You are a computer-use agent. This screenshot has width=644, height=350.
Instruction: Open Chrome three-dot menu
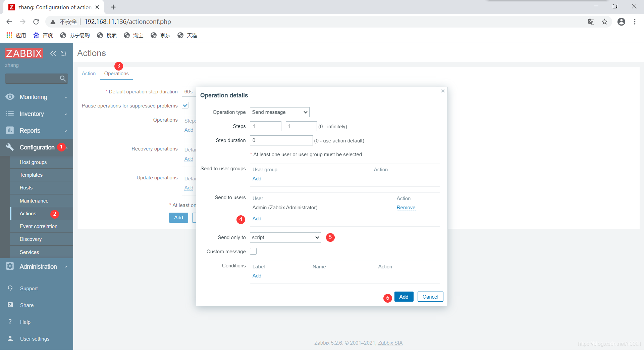pyautogui.click(x=635, y=21)
